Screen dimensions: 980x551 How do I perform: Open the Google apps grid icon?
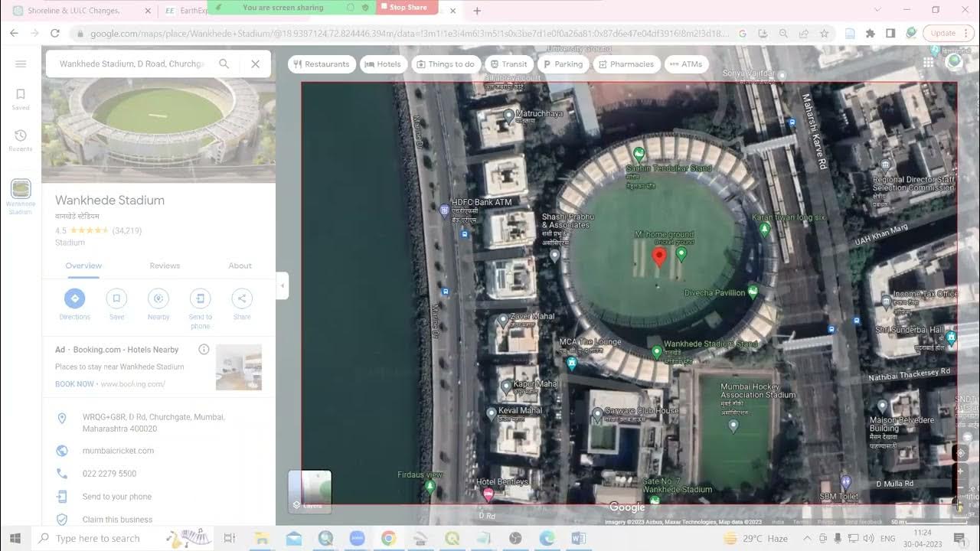[x=929, y=63]
